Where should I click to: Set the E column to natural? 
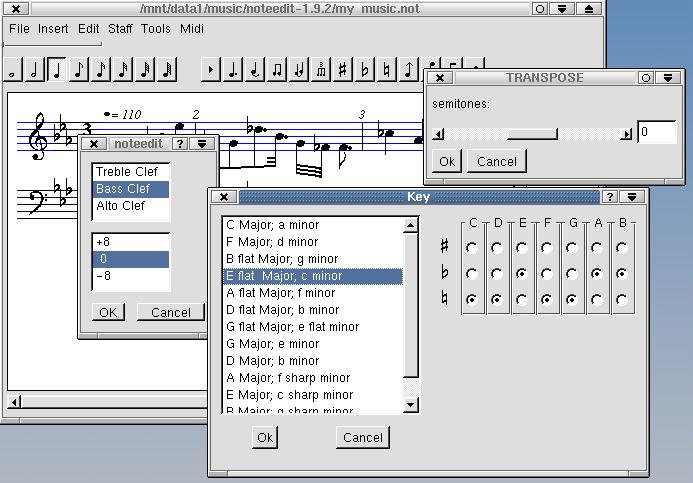tap(522, 299)
